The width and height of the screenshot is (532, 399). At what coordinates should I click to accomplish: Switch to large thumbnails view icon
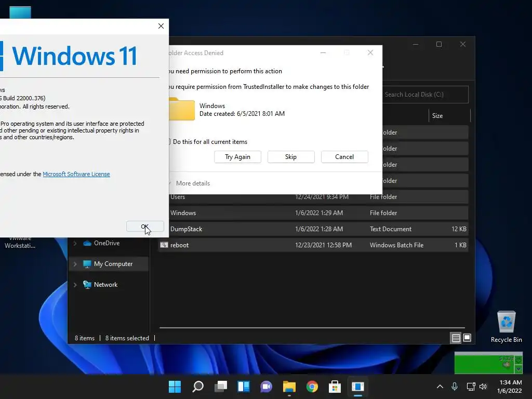click(x=467, y=338)
